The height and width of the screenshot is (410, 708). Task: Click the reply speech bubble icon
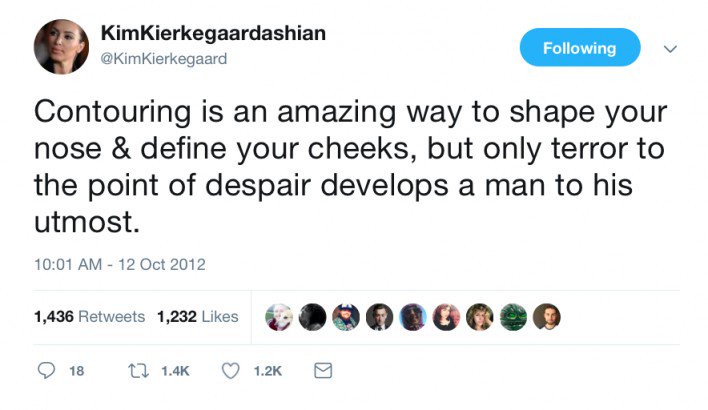click(x=47, y=371)
